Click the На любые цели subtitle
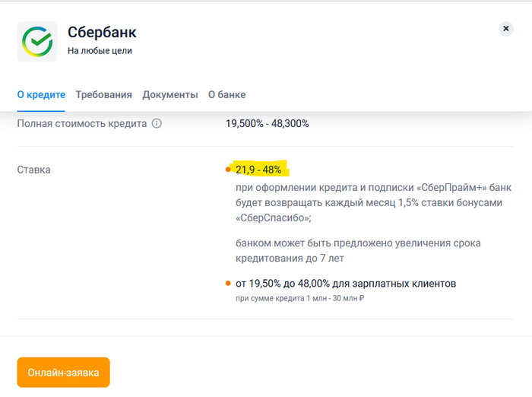532x397 pixels. 100,52
